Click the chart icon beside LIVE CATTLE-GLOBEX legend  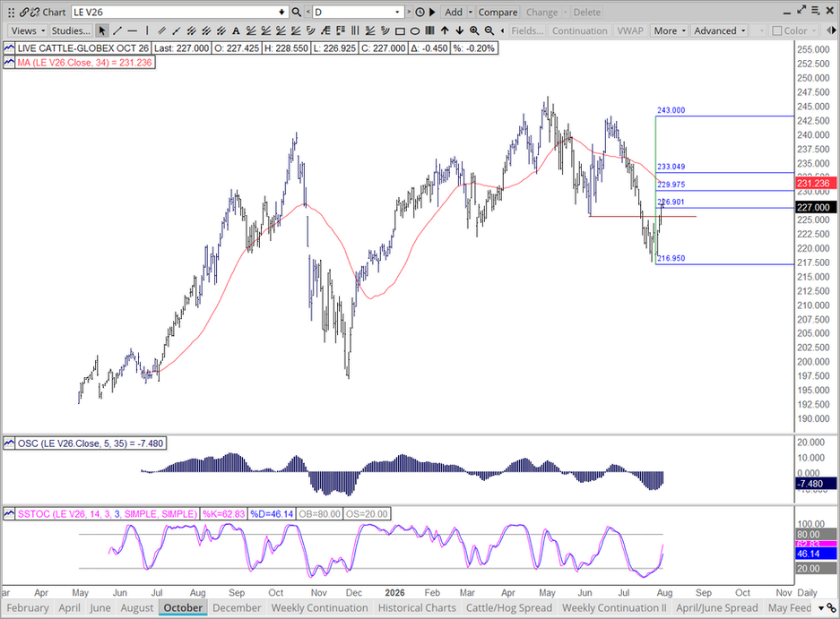[x=9, y=48]
